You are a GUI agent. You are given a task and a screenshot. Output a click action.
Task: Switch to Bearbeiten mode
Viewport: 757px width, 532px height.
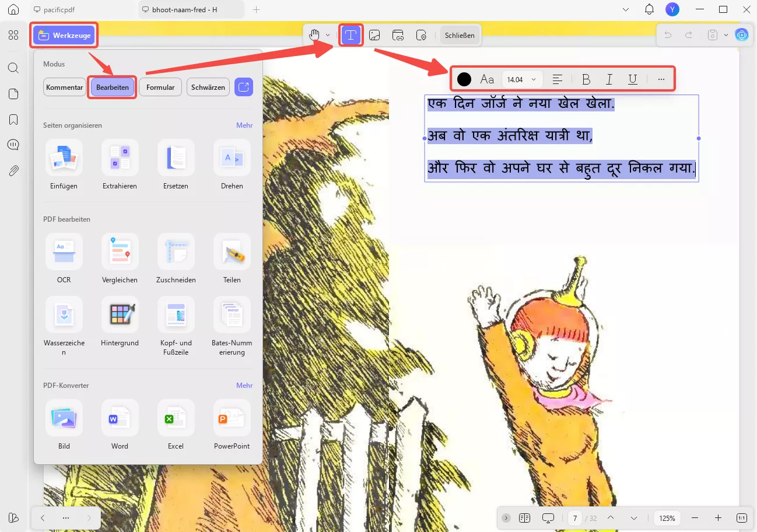pos(112,87)
